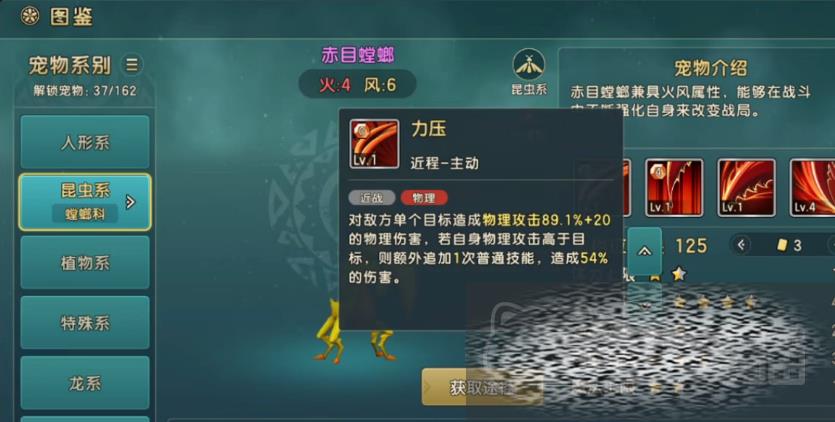Select the third flame skill icon Lv.1
Image resolution: width=835 pixels, height=422 pixels.
click(x=747, y=188)
